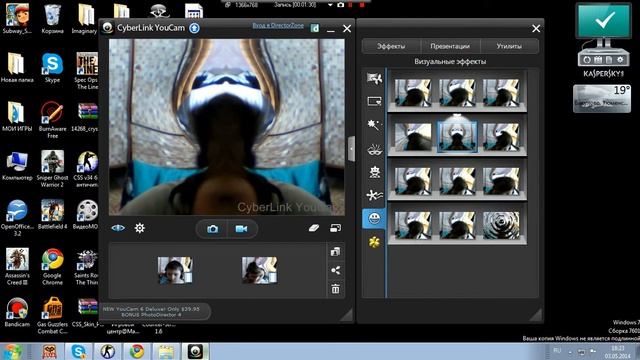Open the Эффекты tab
The height and width of the screenshot is (360, 640).
(391, 46)
